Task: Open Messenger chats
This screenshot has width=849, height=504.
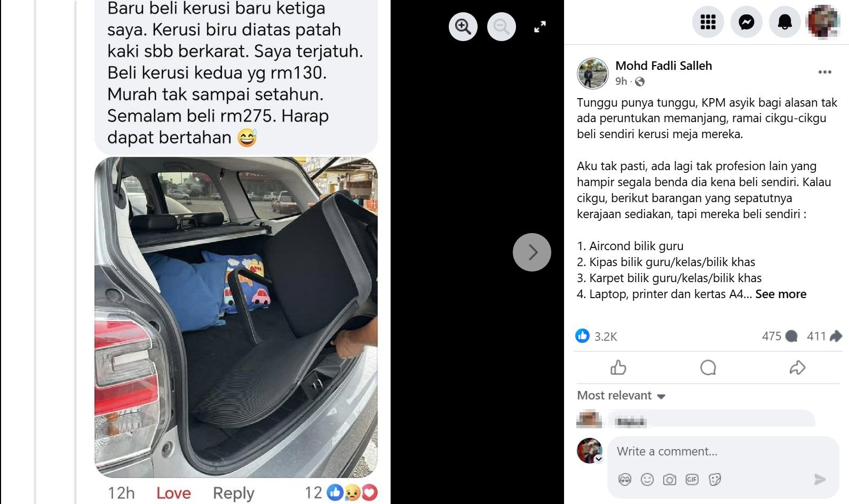Action: [x=746, y=22]
